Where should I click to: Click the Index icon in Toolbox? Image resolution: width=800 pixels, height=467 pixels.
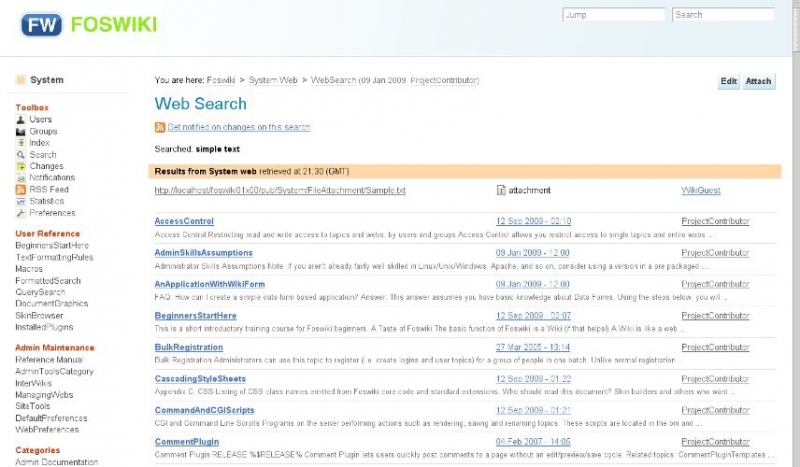pyautogui.click(x=20, y=143)
